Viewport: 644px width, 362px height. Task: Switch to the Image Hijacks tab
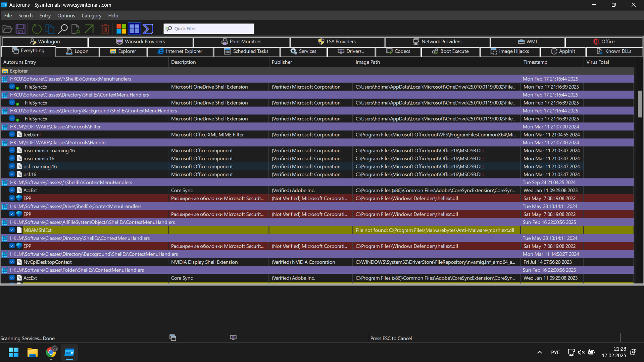(510, 51)
